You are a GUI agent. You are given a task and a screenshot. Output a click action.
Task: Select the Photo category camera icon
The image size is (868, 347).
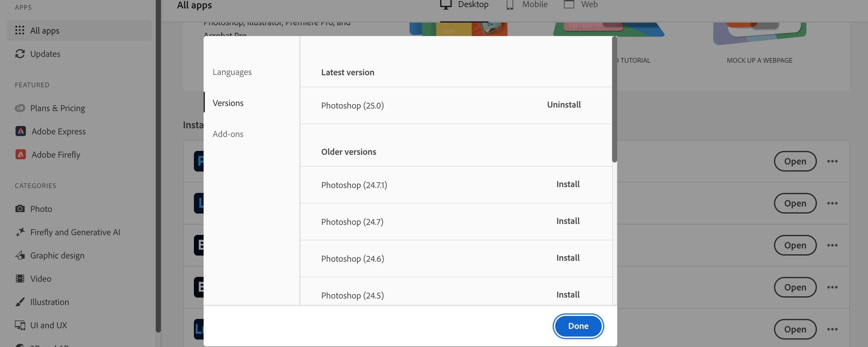pyautogui.click(x=20, y=208)
